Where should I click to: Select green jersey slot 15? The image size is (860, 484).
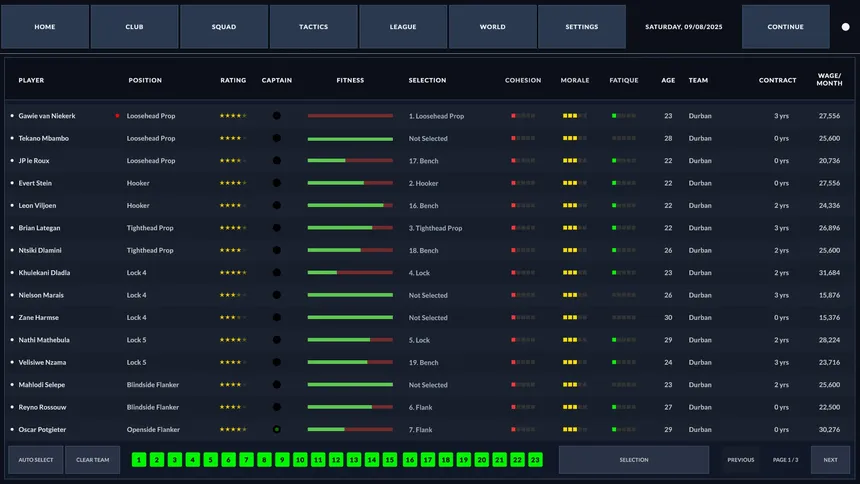pos(390,460)
